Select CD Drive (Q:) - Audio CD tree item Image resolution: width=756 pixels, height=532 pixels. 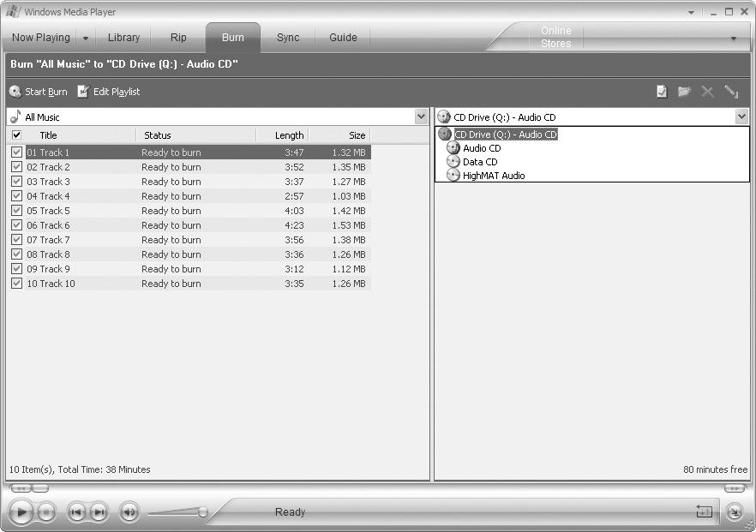pyautogui.click(x=506, y=134)
